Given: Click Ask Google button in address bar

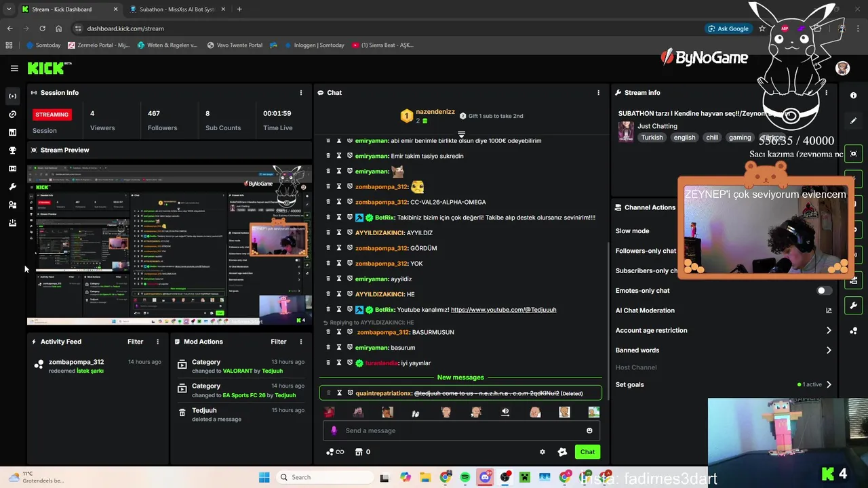Looking at the screenshot, I should [x=728, y=28].
